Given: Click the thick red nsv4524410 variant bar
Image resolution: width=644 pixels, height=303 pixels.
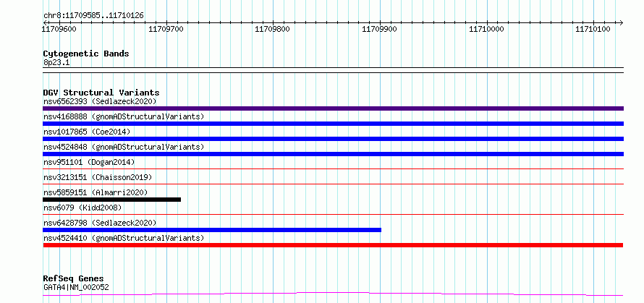Looking at the screenshot, I should [333, 245].
